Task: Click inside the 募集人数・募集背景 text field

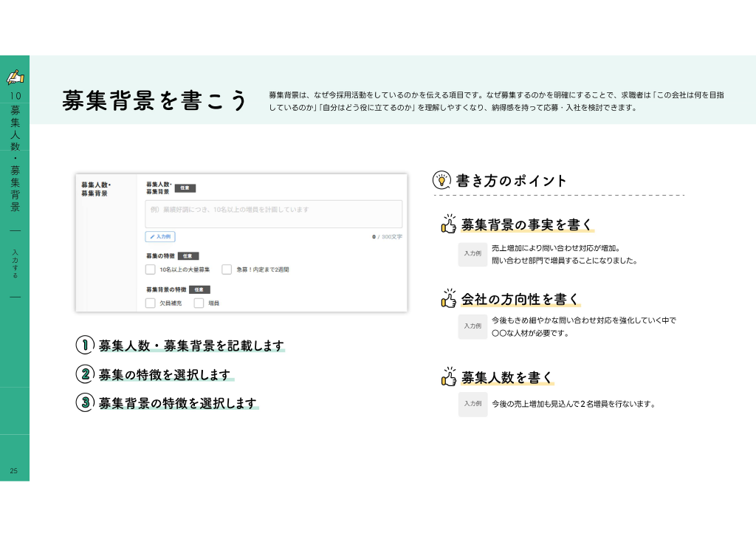Action: pos(273,214)
